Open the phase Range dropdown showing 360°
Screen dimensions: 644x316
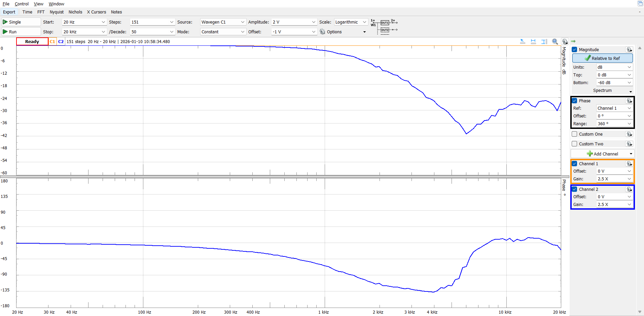coord(614,124)
